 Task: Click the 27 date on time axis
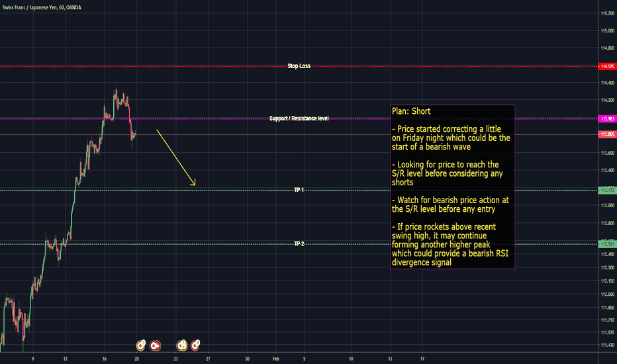208,358
